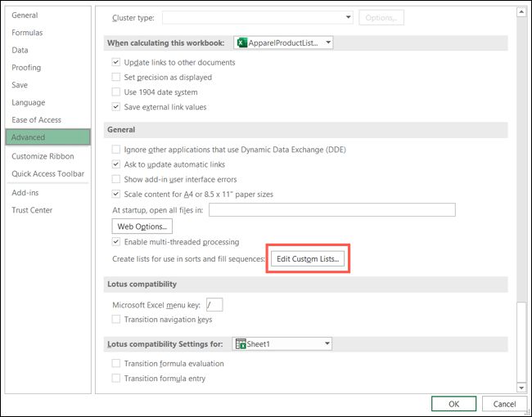
Task: Open Web Options dialog
Action: 142,226
